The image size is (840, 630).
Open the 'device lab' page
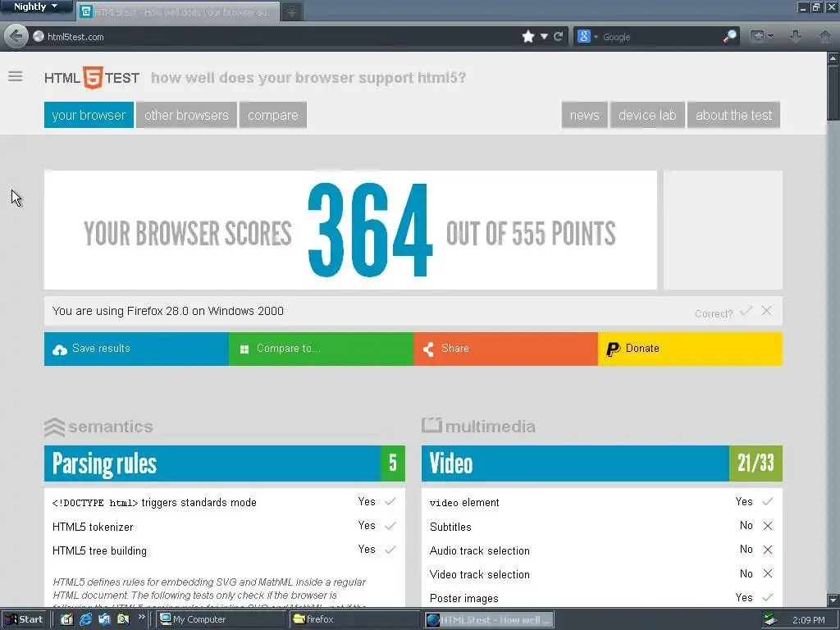pos(648,115)
